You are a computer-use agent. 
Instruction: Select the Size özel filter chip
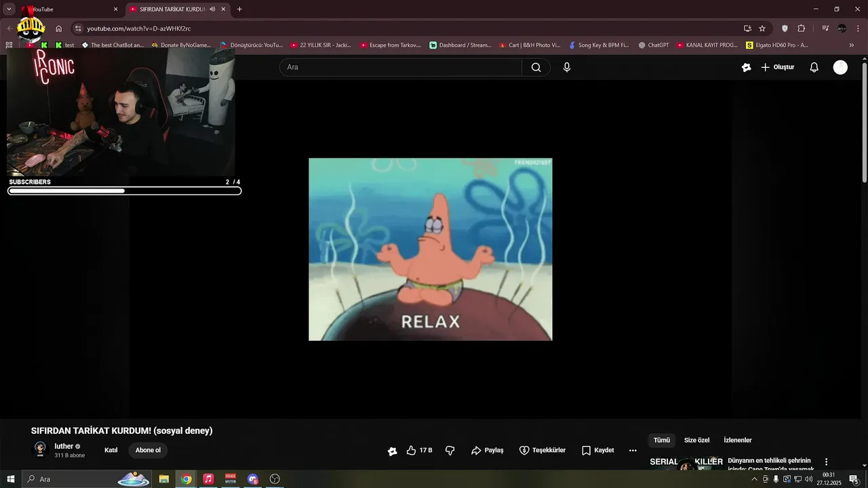[696, 441]
